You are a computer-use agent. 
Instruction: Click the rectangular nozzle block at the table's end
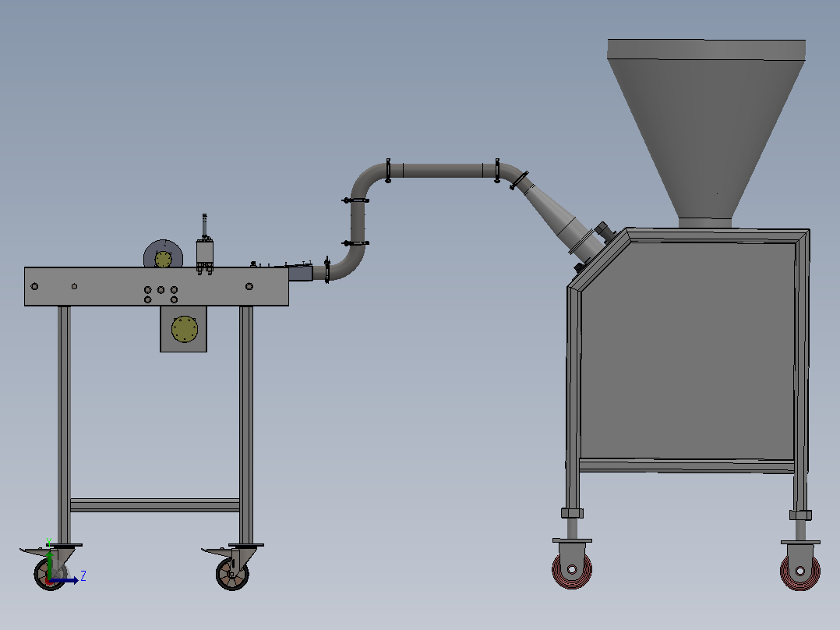coord(301,274)
